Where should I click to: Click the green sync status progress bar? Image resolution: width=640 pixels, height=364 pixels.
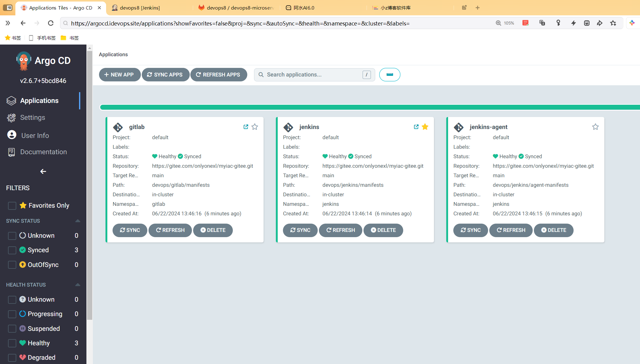[370, 107]
